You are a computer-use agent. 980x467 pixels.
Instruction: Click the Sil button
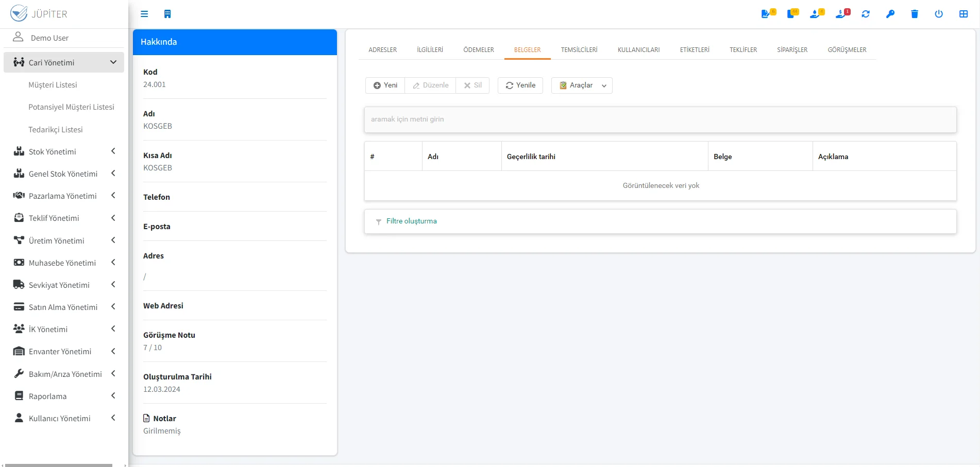click(472, 85)
